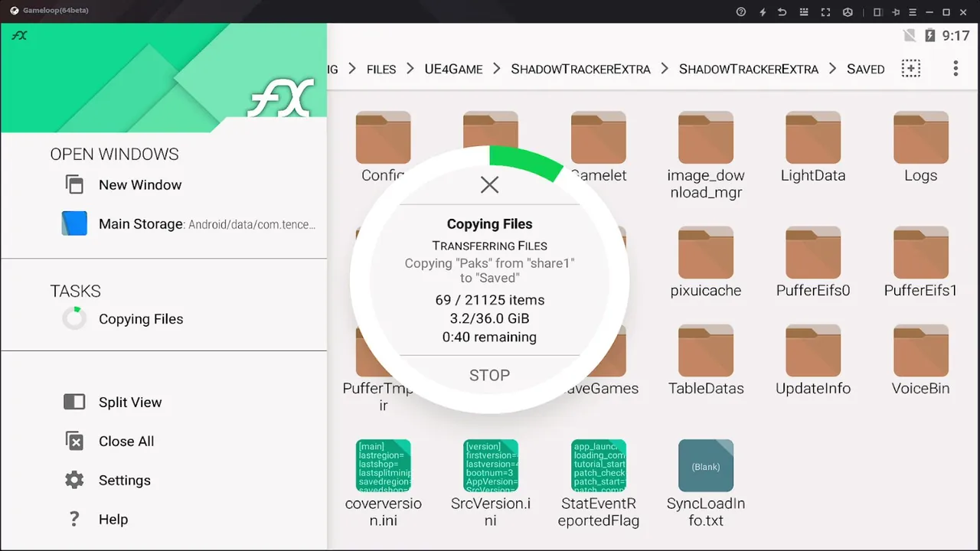
Task: Navigate to FILES breadcrumb
Action: (x=381, y=69)
